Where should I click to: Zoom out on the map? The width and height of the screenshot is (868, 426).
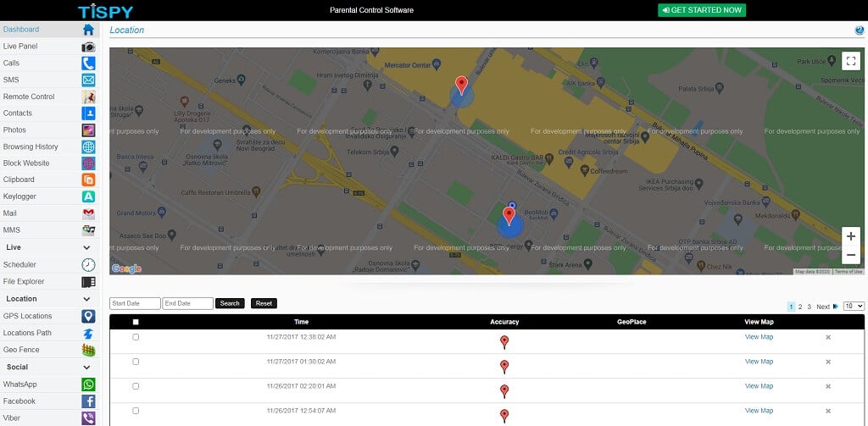[x=851, y=254]
